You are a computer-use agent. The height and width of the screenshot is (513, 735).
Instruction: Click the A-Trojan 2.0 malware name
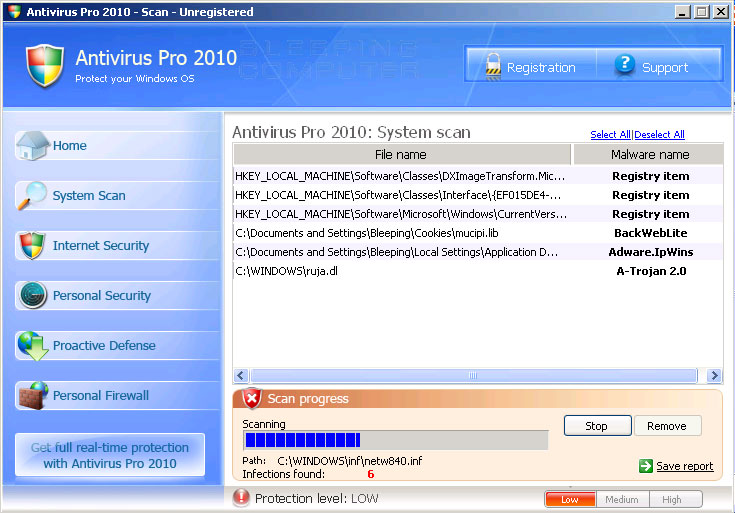tap(651, 271)
